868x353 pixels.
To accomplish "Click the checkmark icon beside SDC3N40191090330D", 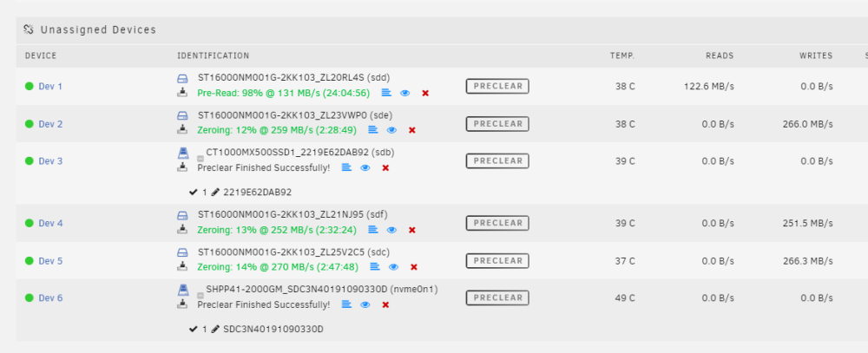I will 194,330.
